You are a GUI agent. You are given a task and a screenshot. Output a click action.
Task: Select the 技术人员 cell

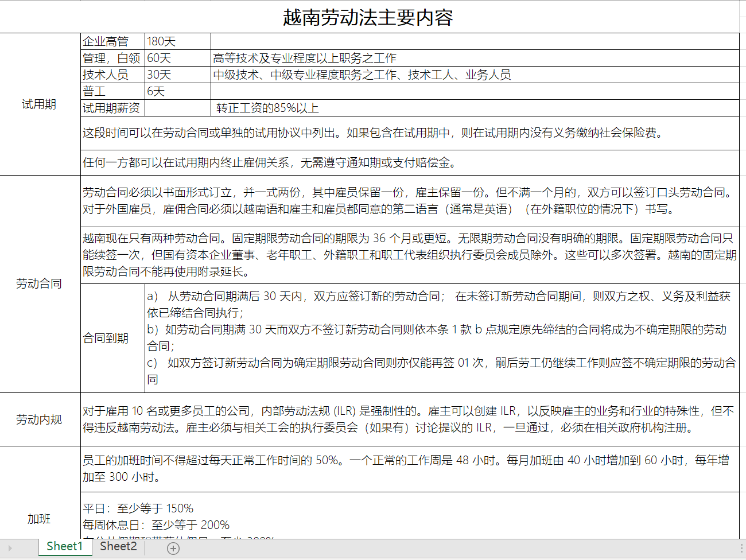(x=113, y=75)
